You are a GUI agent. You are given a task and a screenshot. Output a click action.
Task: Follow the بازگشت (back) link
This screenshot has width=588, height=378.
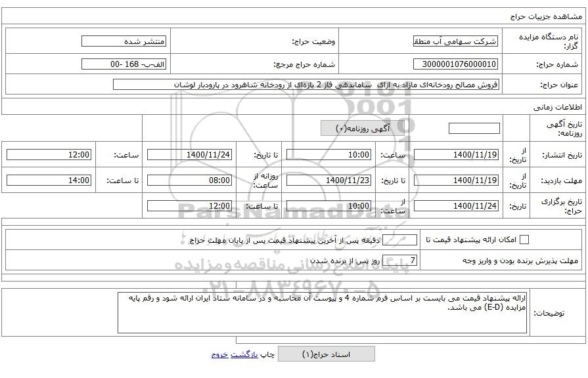point(244,354)
